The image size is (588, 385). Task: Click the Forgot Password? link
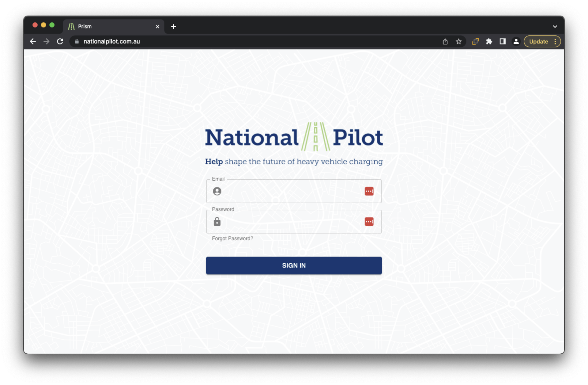click(x=232, y=238)
